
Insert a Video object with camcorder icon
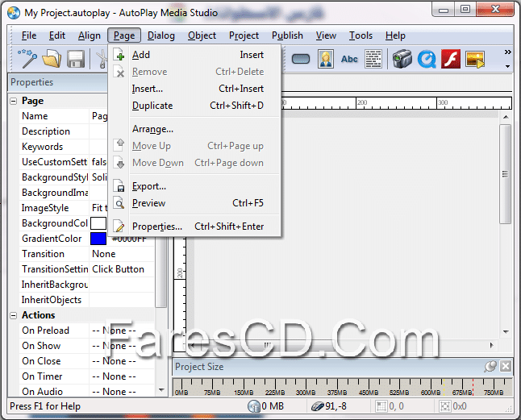(x=402, y=59)
